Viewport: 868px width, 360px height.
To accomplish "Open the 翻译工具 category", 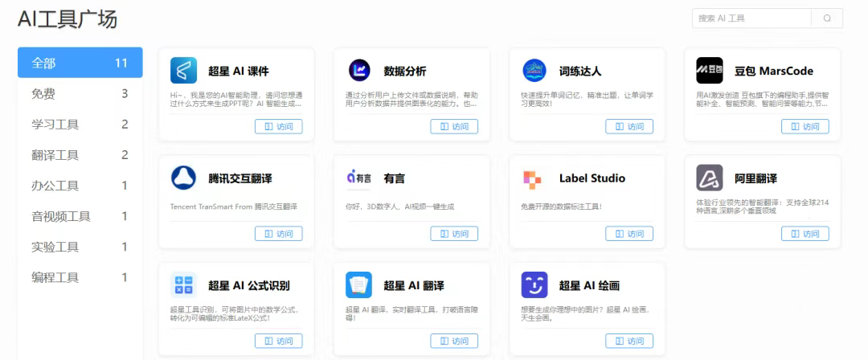I will coord(80,154).
